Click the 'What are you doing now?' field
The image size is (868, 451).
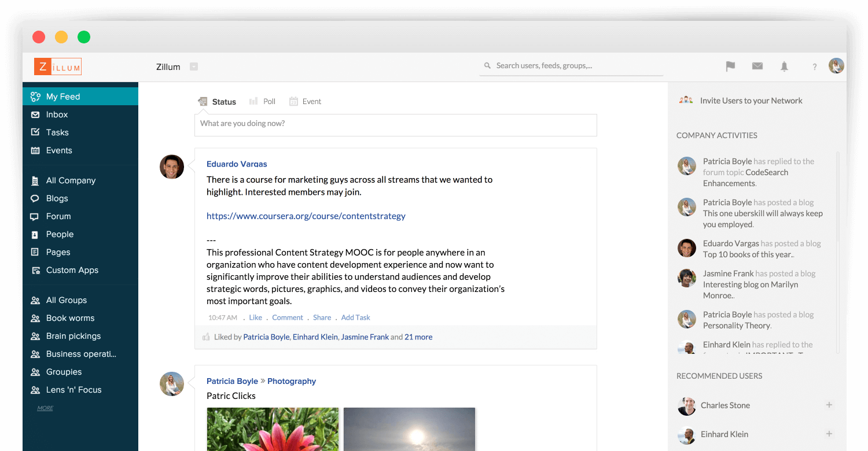[x=395, y=125]
